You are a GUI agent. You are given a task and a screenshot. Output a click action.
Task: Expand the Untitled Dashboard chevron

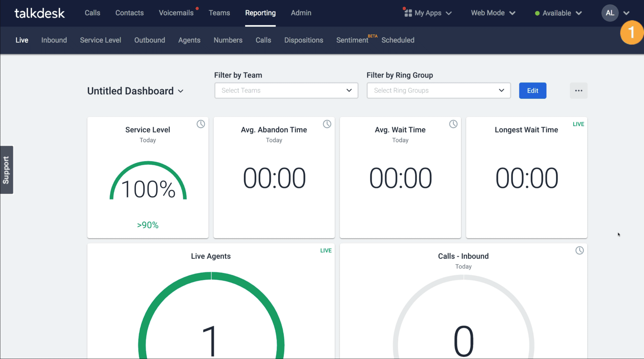click(x=181, y=91)
